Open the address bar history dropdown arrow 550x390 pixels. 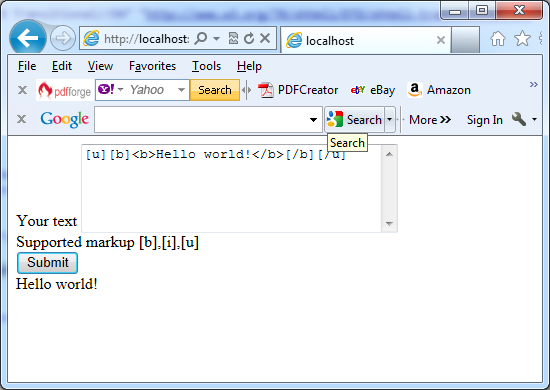click(216, 38)
